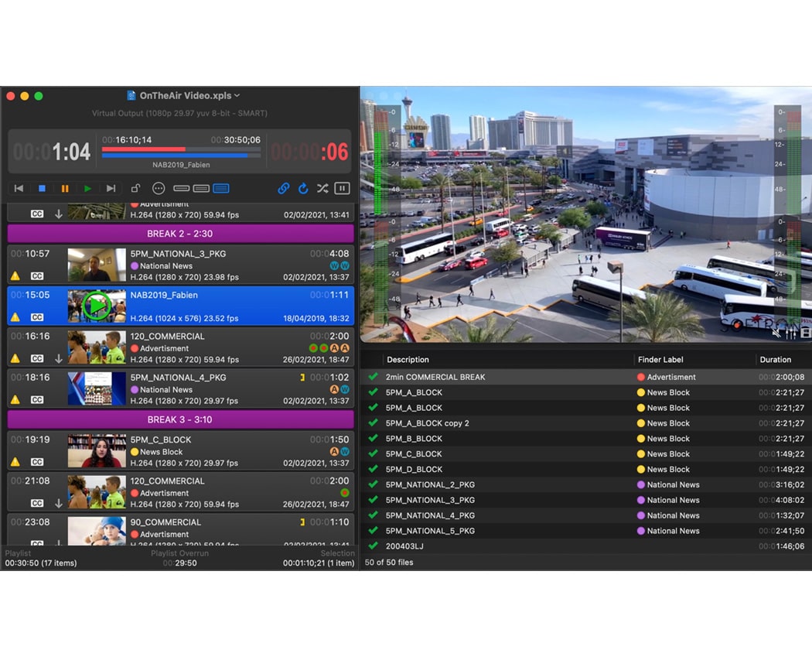
Task: Switch to the medium two-line row view
Action: point(201,188)
